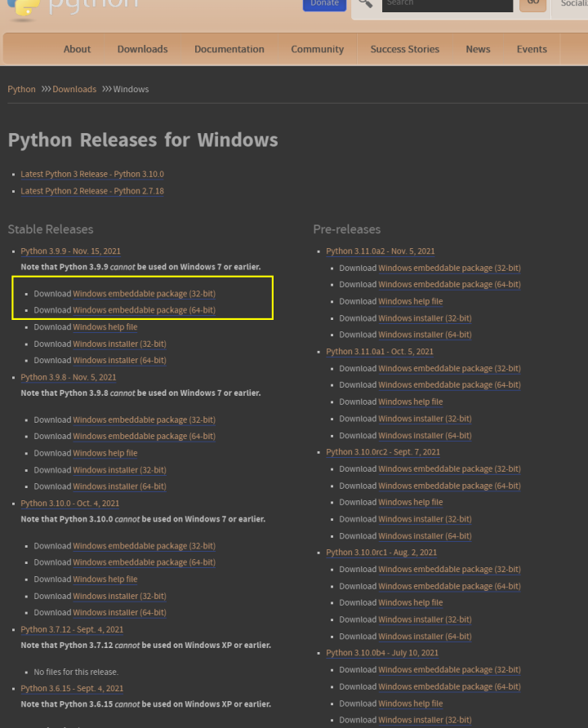The image size is (588, 728).
Task: Download Python 3.10.0rc2 embeddable package (64-bit)
Action: (449, 486)
